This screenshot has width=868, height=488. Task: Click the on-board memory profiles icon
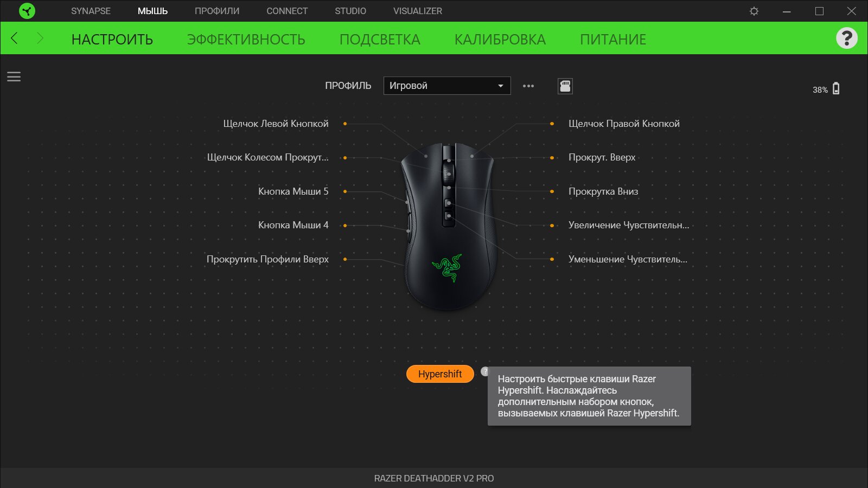565,86
